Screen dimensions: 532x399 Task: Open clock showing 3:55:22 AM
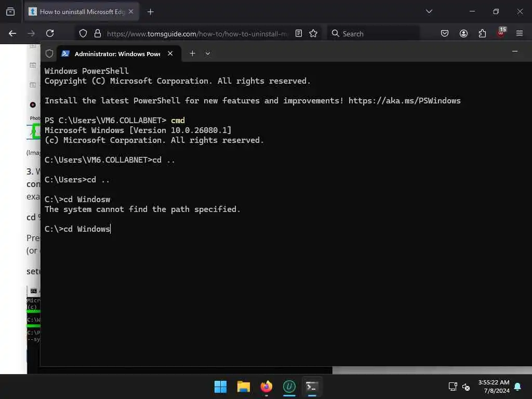coord(494,387)
